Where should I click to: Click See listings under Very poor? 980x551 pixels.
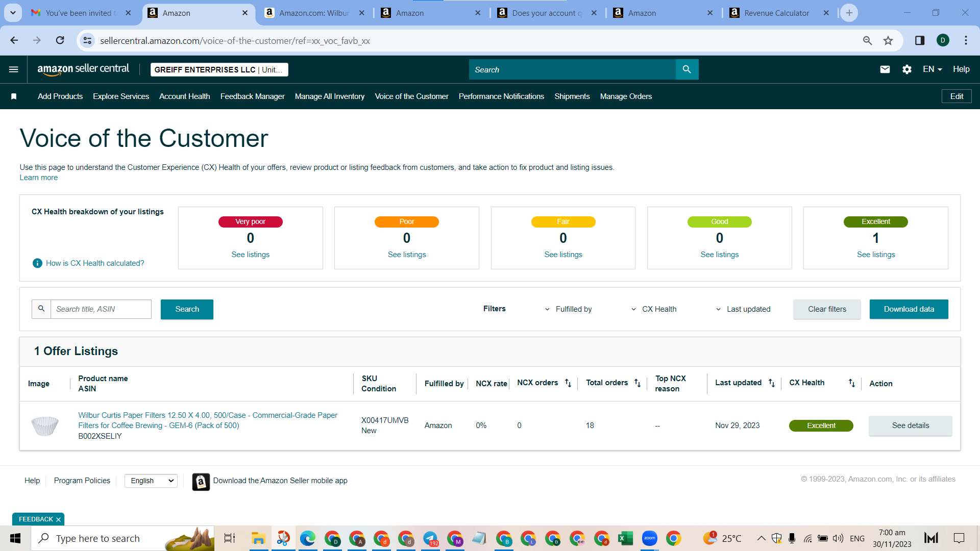[251, 255]
